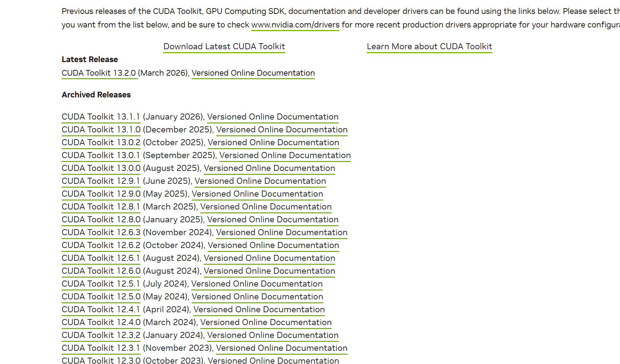View documentation for 12.5.1 (July 2024)
Screen dimensions: 620x364
[x=257, y=284]
